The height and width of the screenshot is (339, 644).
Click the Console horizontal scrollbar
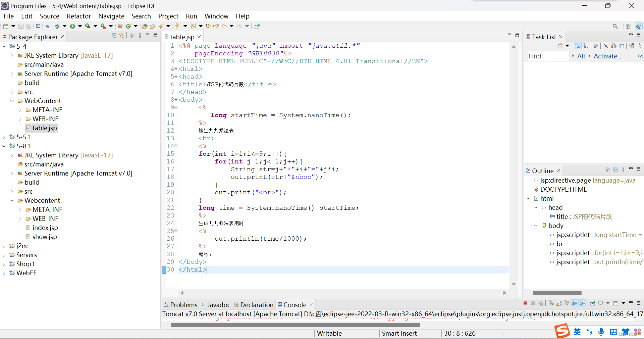tap(295, 325)
